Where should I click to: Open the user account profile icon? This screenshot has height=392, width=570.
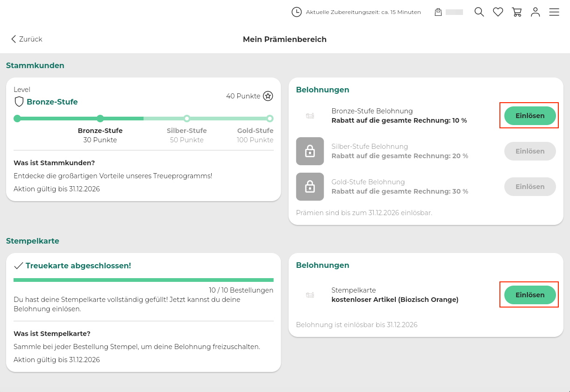click(535, 12)
